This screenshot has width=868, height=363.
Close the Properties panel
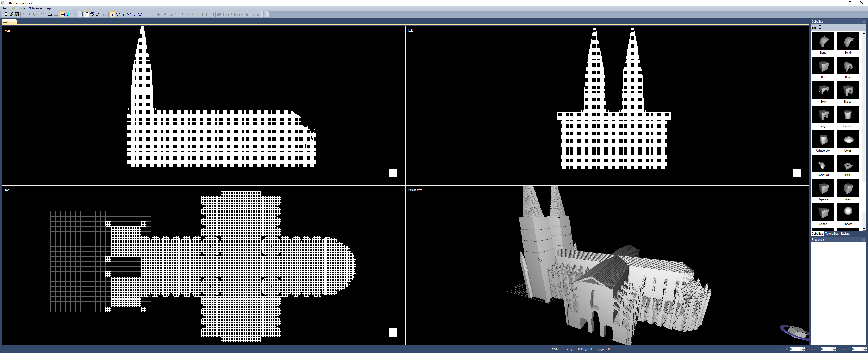(864, 240)
